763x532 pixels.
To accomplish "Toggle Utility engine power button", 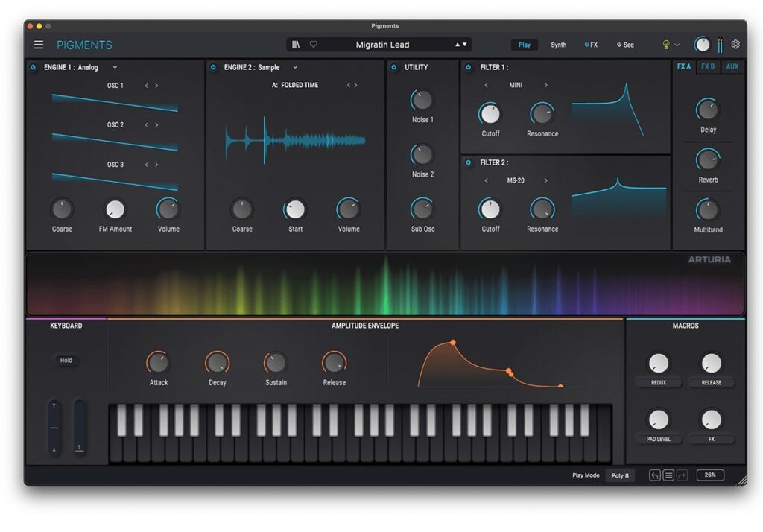I will click(393, 67).
